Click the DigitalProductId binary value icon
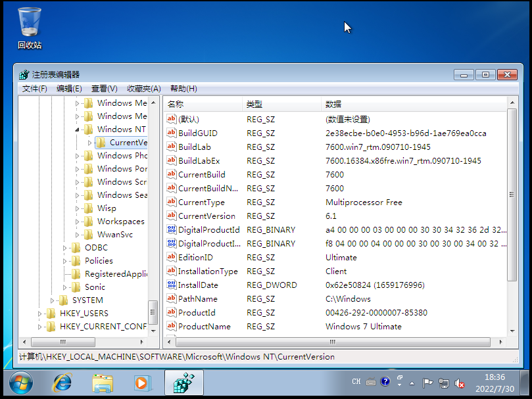Image resolution: width=532 pixels, height=399 pixels. tap(172, 229)
